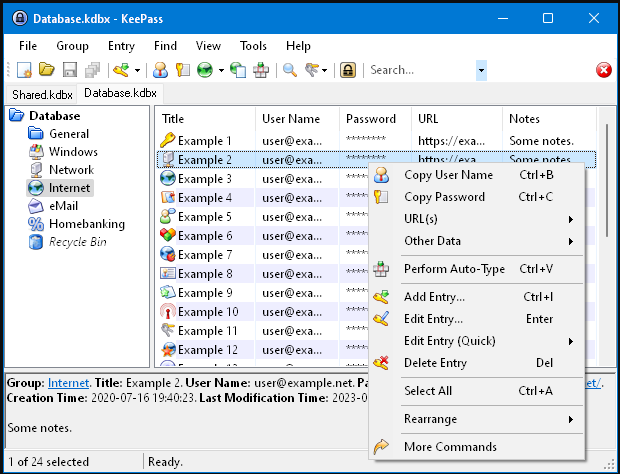Sort by the URL column header
This screenshot has height=474, width=620.
point(457,119)
